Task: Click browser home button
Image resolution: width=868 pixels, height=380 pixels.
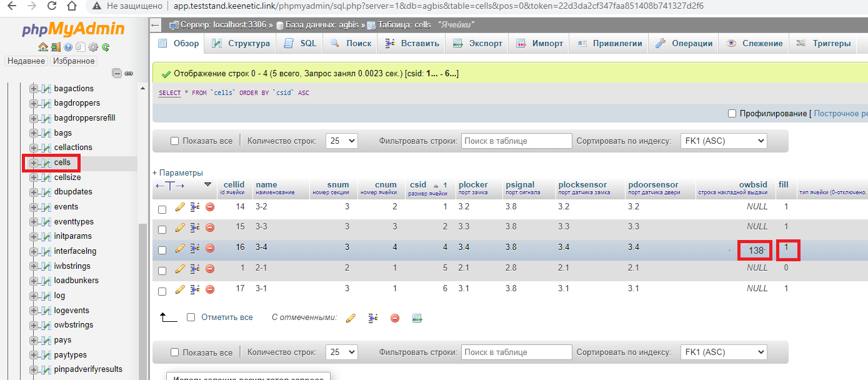Action: [72, 6]
